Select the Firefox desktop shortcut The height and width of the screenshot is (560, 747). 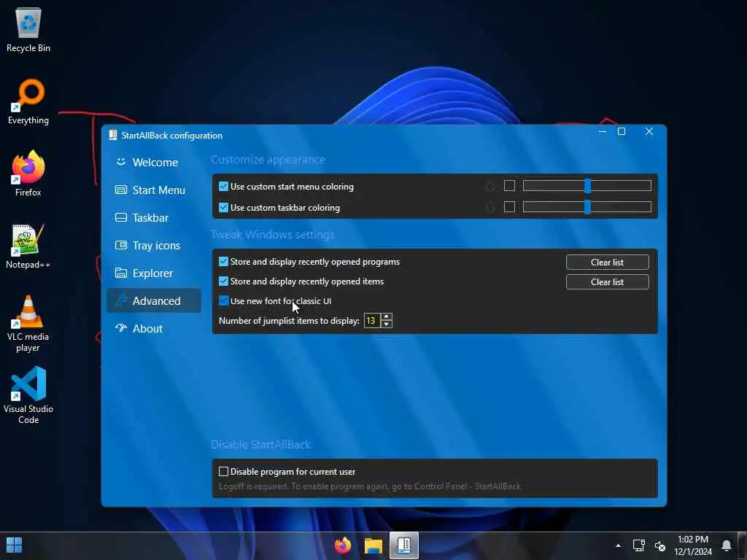[28, 174]
